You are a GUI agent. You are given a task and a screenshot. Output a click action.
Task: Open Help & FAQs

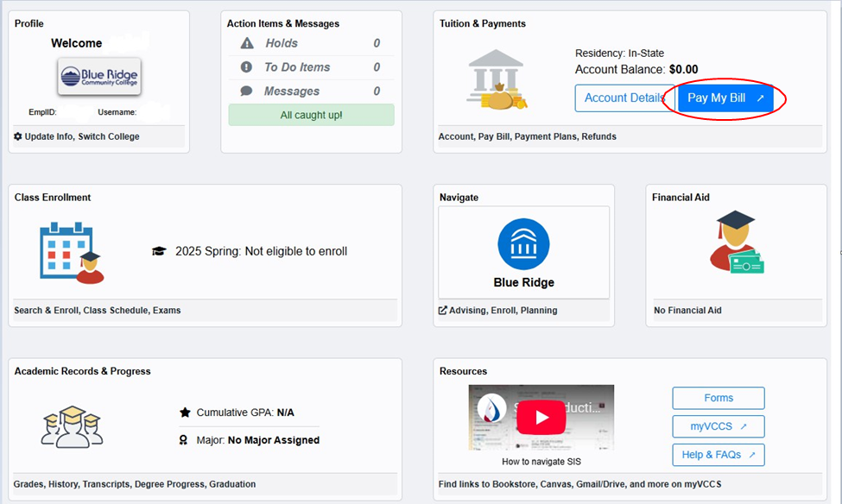(x=718, y=455)
